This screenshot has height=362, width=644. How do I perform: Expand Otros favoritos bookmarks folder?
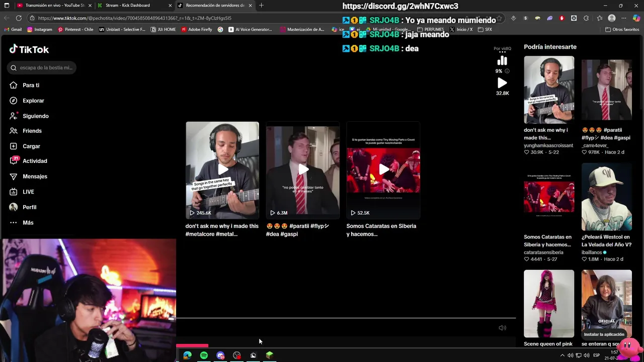[622, 30]
